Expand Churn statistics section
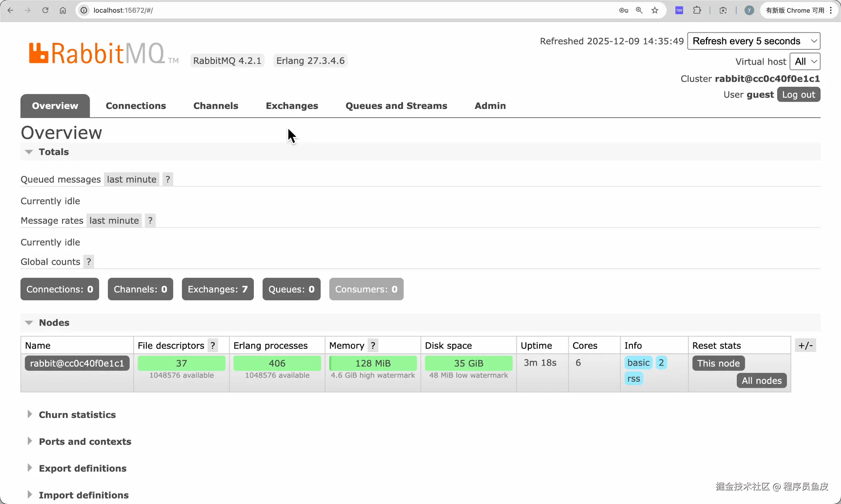The image size is (841, 504). (x=77, y=415)
